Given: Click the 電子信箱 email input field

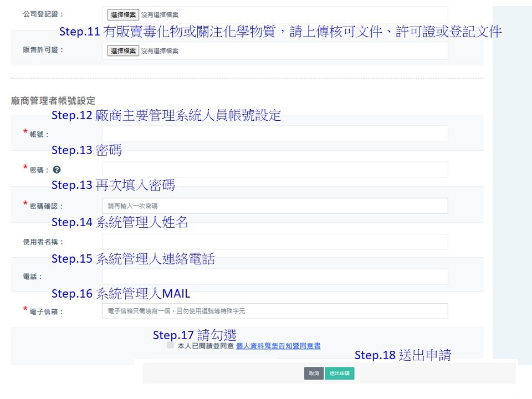Looking at the screenshot, I should click(275, 311).
